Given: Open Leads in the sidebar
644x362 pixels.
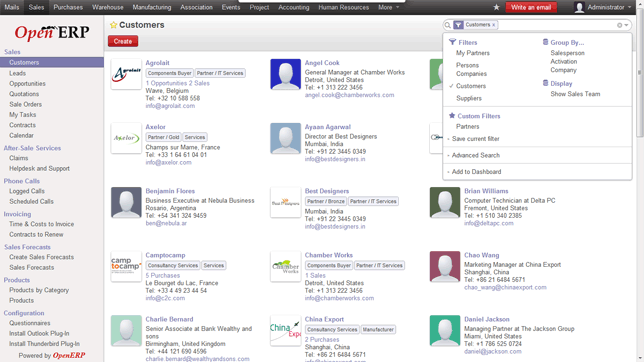Looking at the screenshot, I should (17, 73).
